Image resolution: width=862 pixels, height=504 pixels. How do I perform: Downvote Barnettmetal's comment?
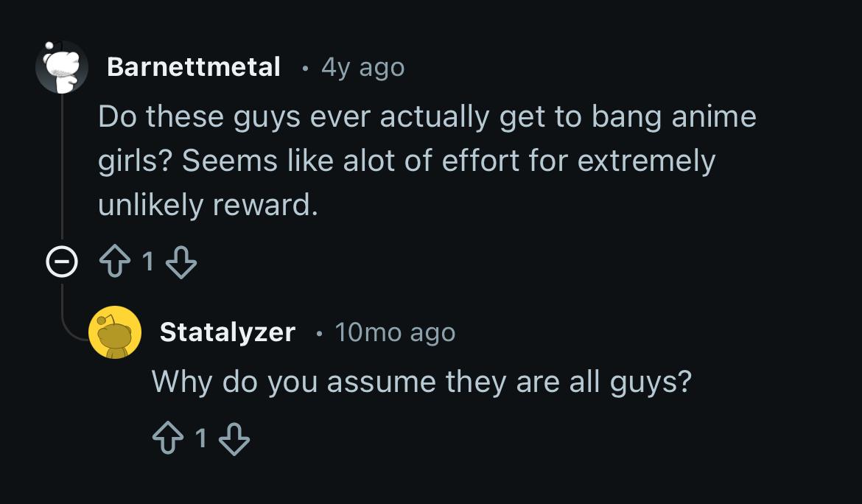click(x=181, y=262)
